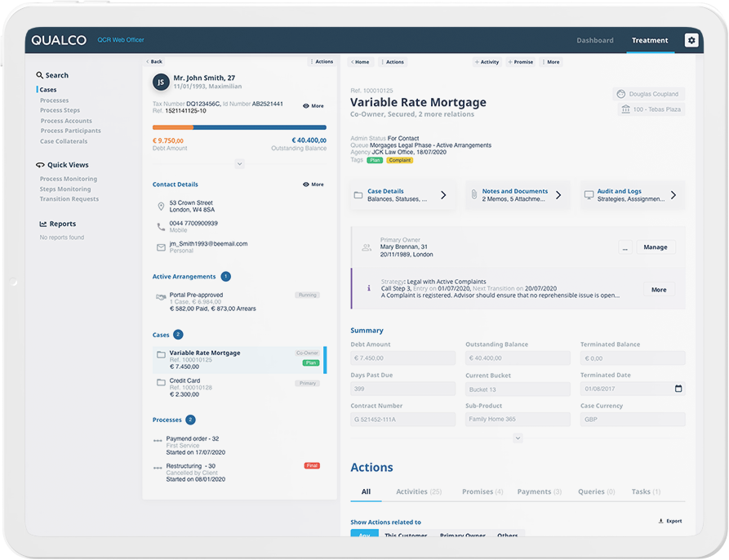Select the Promises tab in Actions

click(x=482, y=491)
